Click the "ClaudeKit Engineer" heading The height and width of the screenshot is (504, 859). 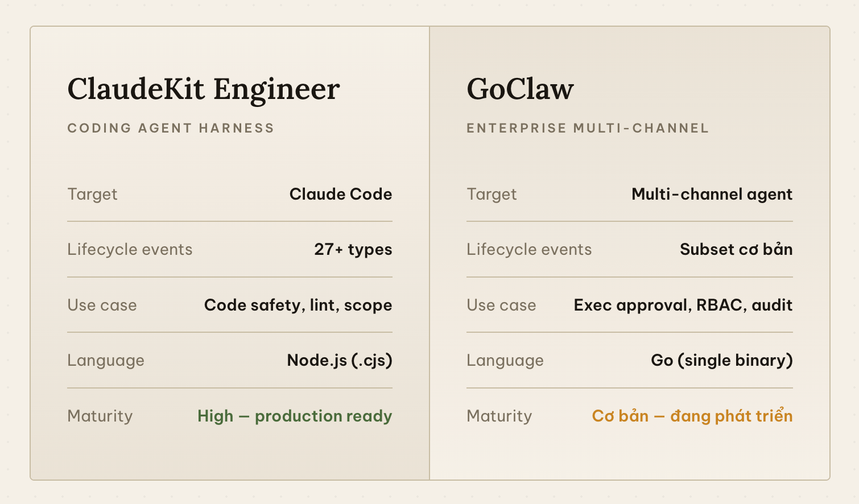pos(204,90)
